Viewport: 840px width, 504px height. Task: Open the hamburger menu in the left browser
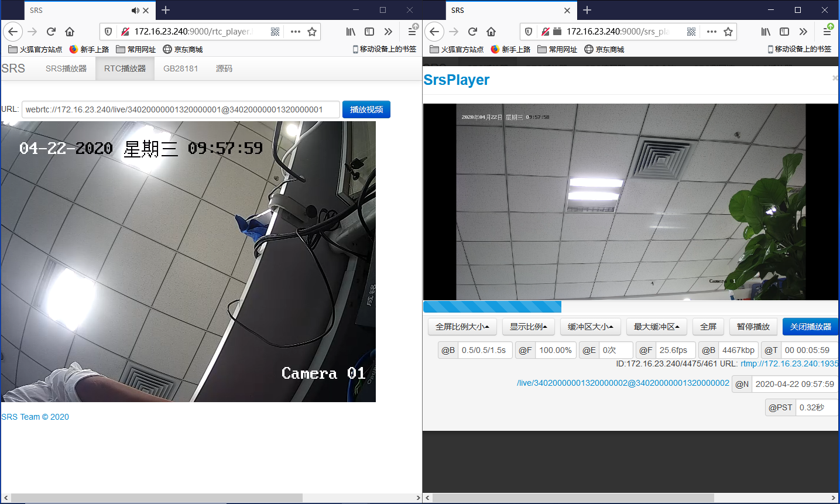click(x=412, y=32)
